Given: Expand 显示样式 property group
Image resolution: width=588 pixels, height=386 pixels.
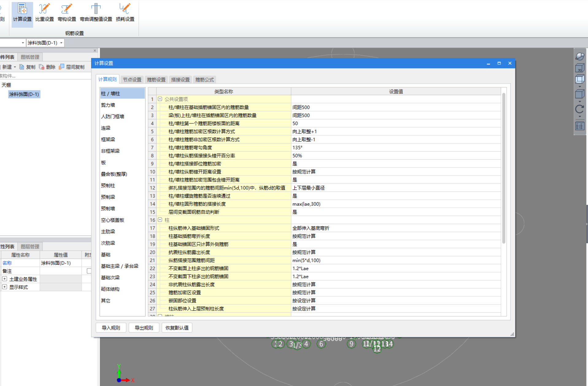Looking at the screenshot, I should click(5, 287).
